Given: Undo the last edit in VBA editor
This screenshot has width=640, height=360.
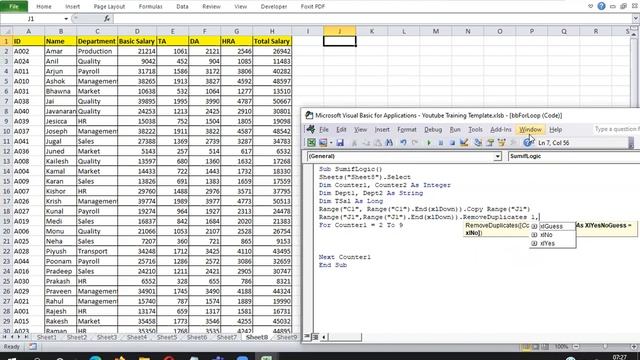Looking at the screenshot, I should pos(403,142).
